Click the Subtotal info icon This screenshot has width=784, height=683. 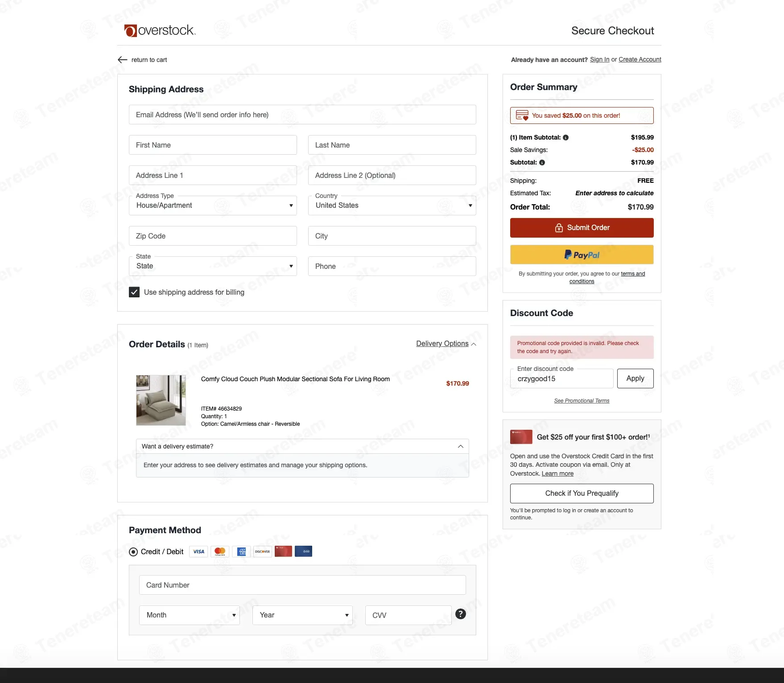[542, 163]
